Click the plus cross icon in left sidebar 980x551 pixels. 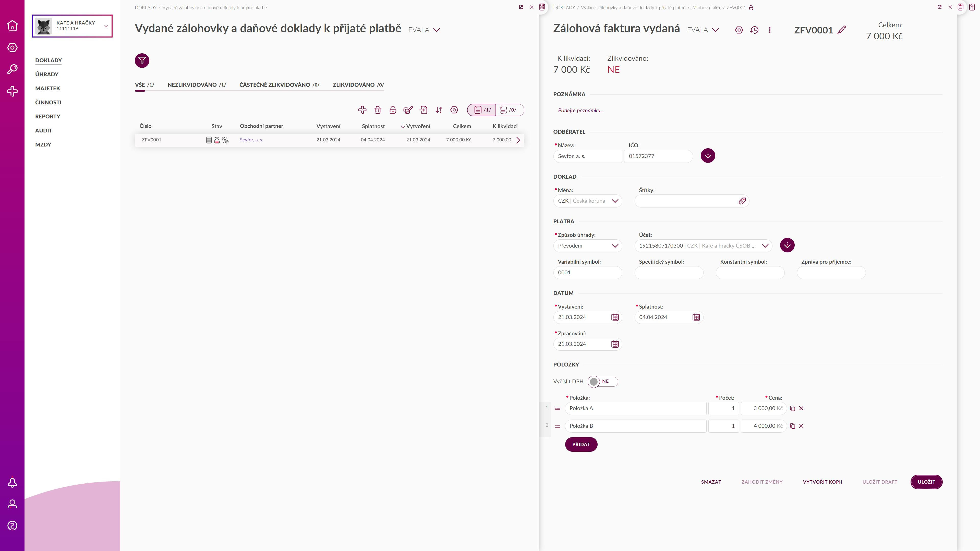click(x=12, y=91)
